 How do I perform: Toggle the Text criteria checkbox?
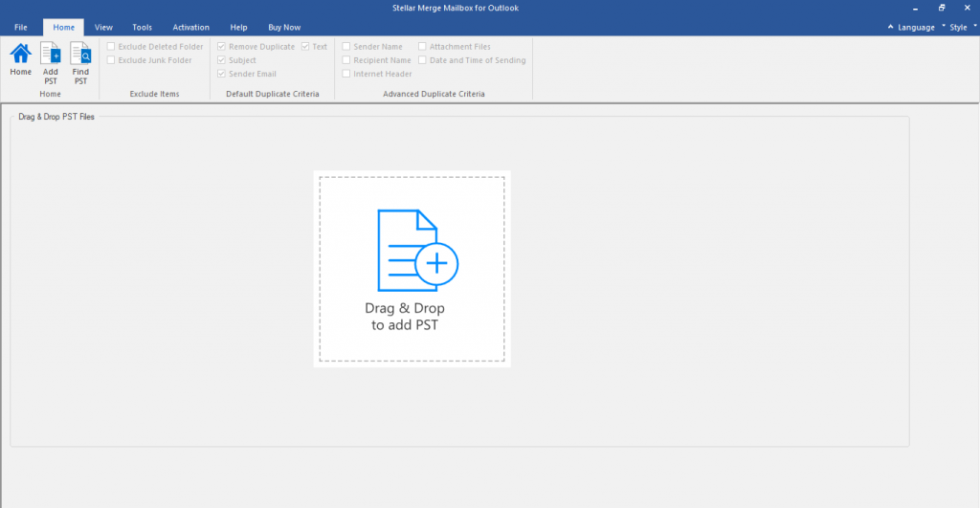pos(305,46)
